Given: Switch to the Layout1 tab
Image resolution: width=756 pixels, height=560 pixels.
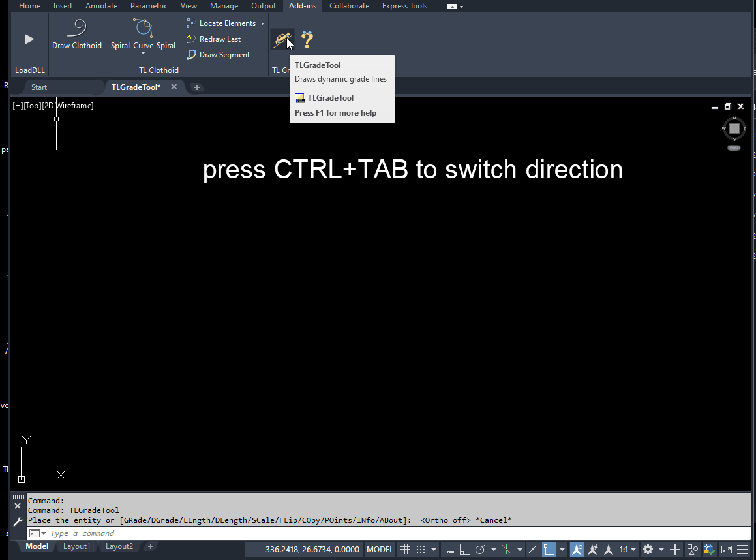Looking at the screenshot, I should (77, 546).
